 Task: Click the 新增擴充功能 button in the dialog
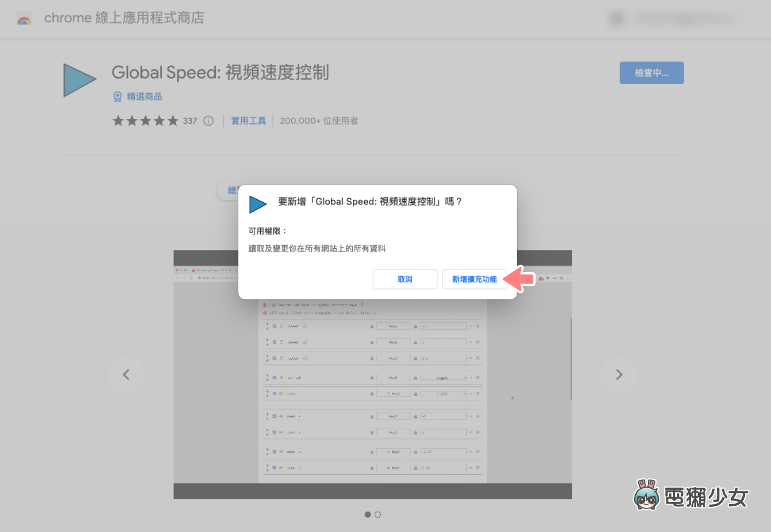(x=474, y=279)
